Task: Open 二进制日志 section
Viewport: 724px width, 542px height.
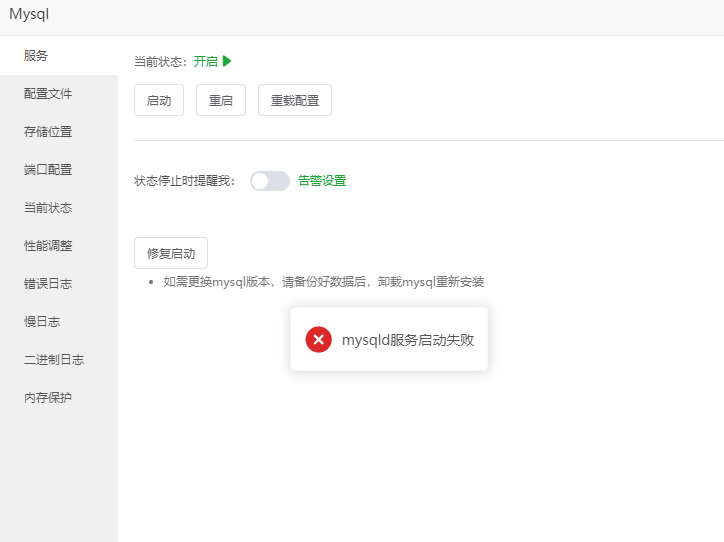Action: point(59,360)
